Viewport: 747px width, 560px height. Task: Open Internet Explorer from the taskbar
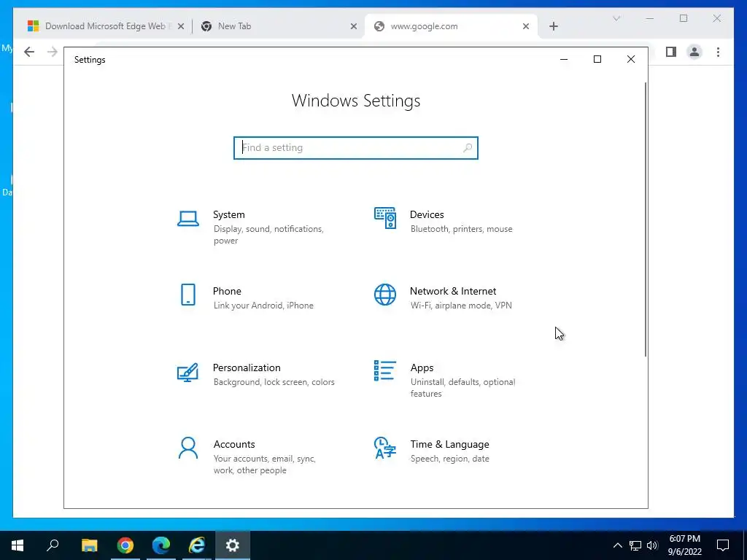[x=197, y=545]
